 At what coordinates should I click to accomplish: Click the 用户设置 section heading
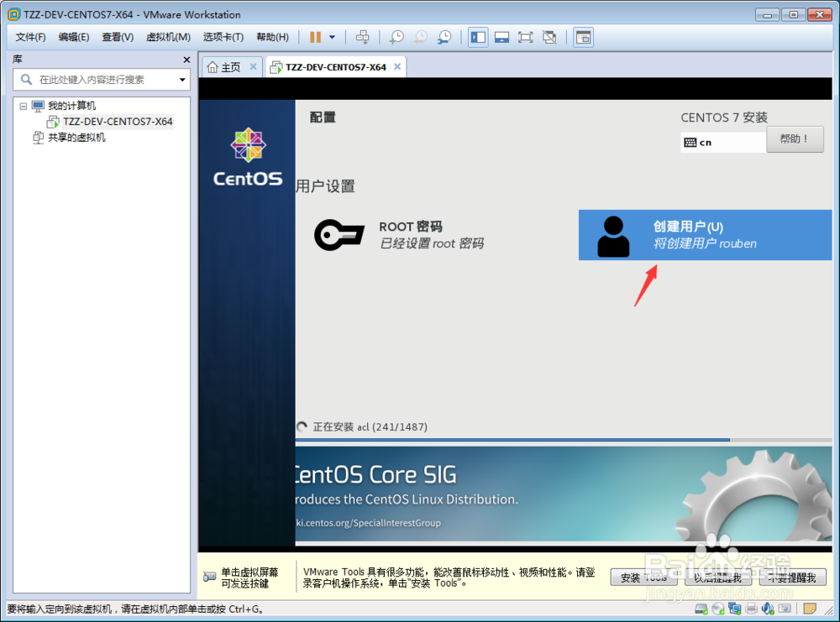[x=326, y=186]
